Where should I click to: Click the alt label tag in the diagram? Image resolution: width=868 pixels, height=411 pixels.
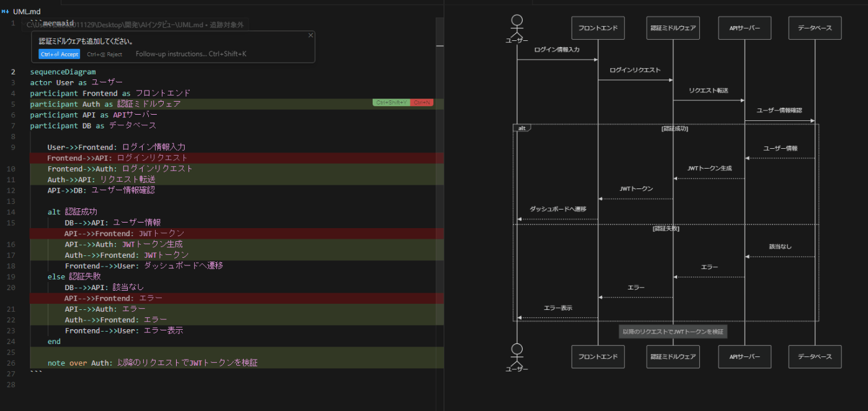pos(522,128)
